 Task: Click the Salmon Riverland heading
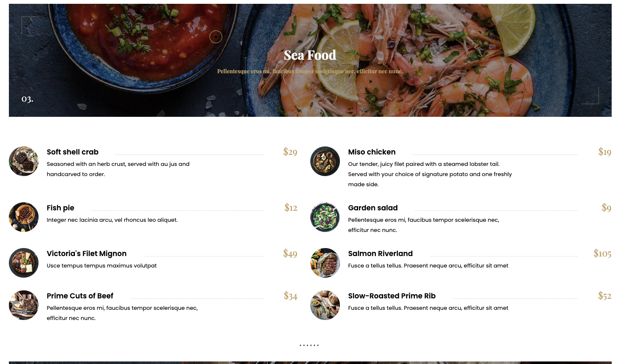[x=380, y=254]
